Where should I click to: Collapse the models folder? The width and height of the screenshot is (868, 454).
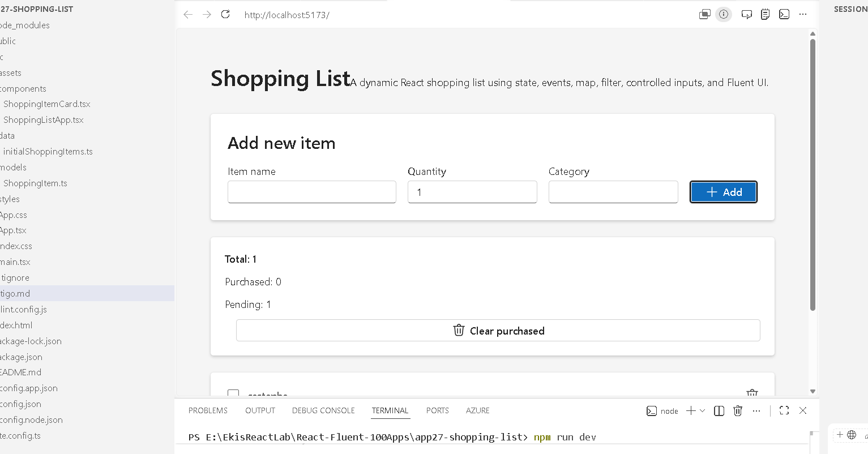[13, 168]
